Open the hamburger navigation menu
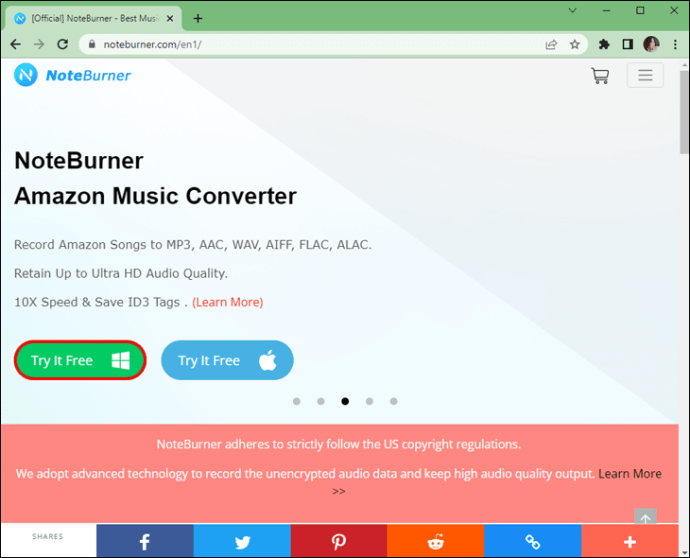This screenshot has height=558, width=690. click(645, 75)
